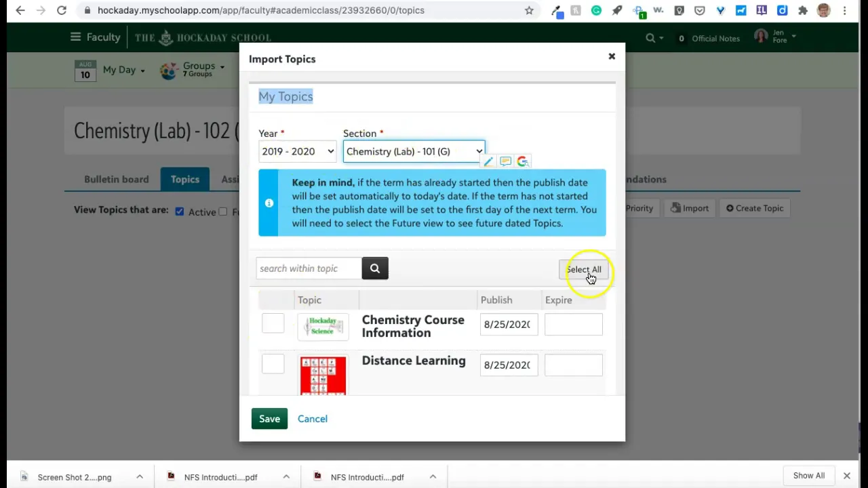868x488 pixels.
Task: Click Show All downloads
Action: pos(809,476)
